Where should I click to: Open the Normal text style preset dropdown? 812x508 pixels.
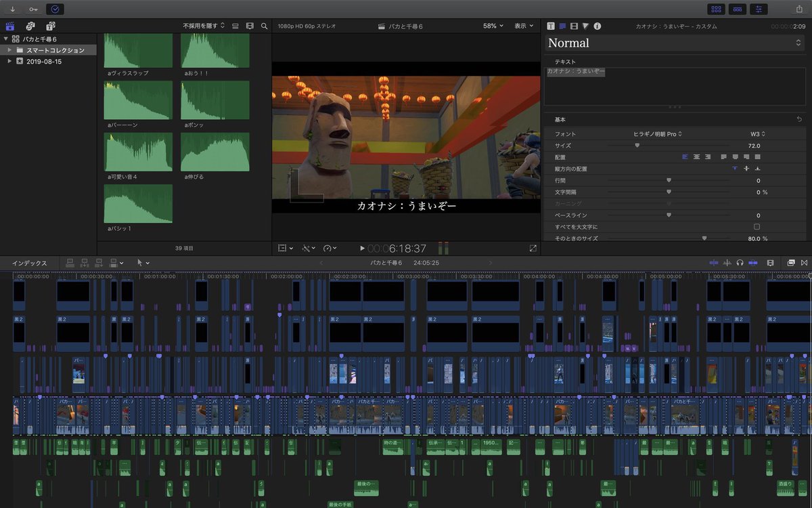[x=674, y=43]
